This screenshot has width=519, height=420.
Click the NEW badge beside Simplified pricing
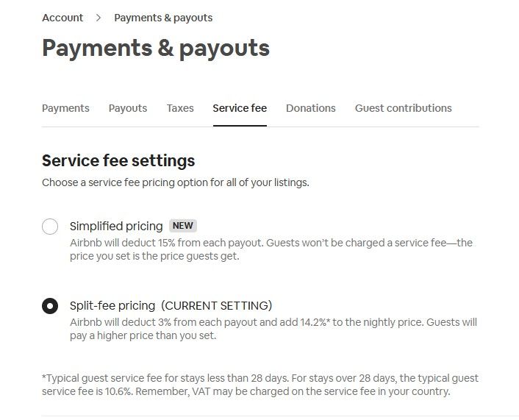pyautogui.click(x=183, y=226)
